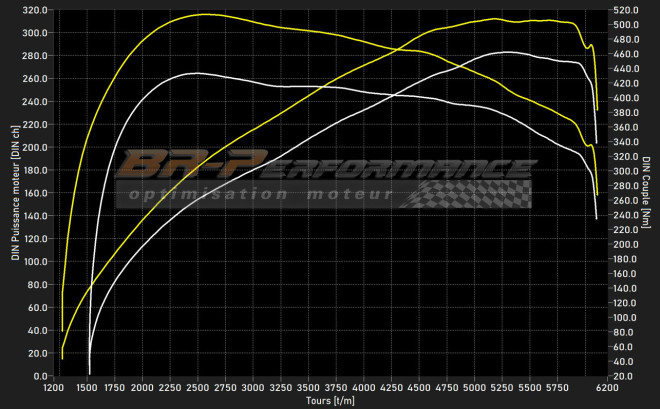Select the "Tours [t/m]" x-axis title
The image size is (660, 409).
(330, 400)
